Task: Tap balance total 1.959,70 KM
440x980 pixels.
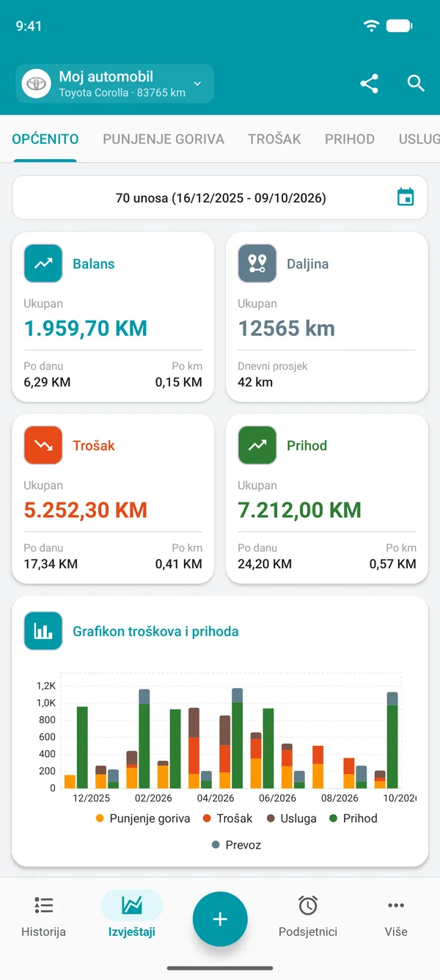Action: (86, 328)
